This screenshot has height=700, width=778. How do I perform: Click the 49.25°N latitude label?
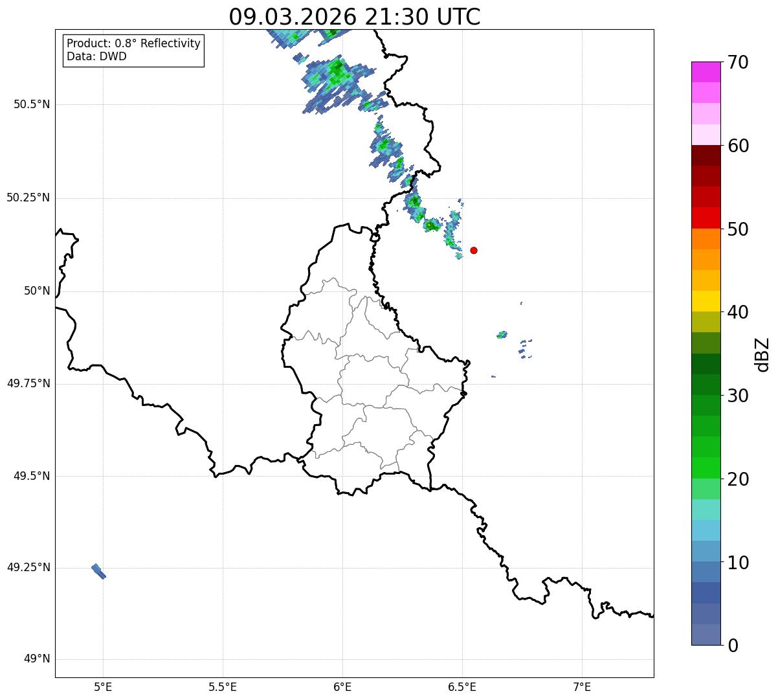point(28,567)
